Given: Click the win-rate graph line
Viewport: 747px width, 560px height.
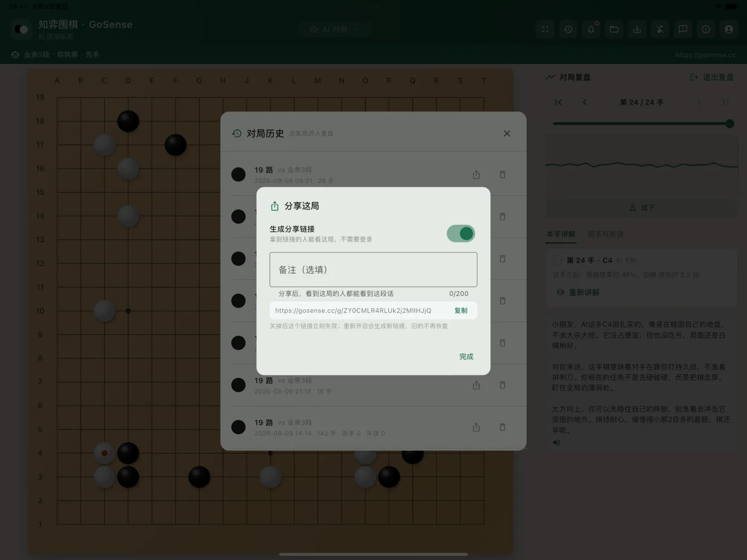Looking at the screenshot, I should [641, 165].
